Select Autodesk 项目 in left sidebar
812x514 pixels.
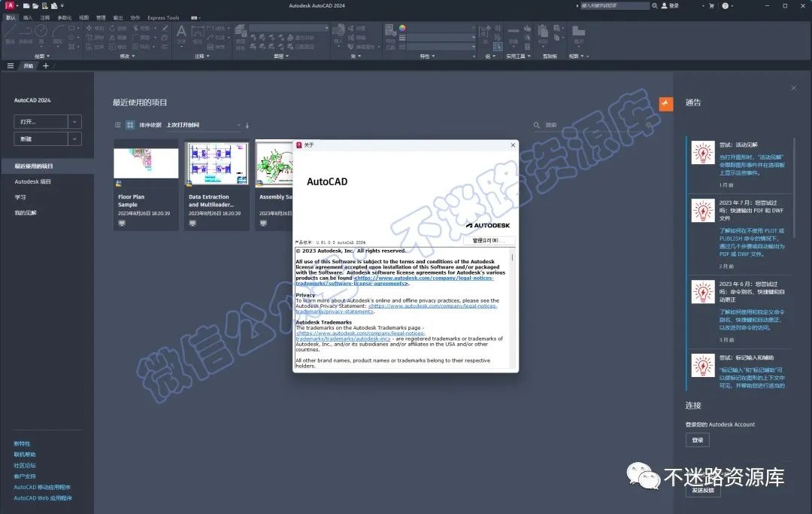(x=32, y=182)
